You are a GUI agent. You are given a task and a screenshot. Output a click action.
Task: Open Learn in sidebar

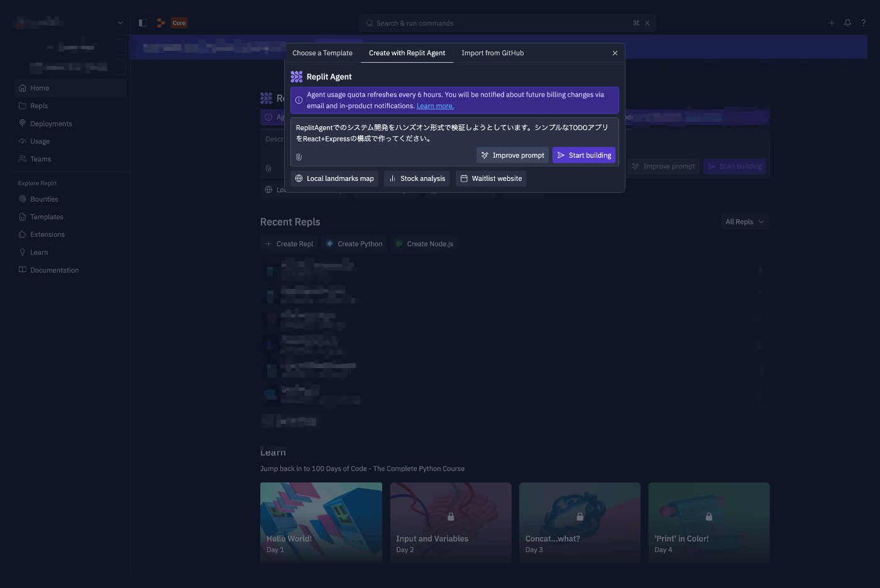point(70,253)
